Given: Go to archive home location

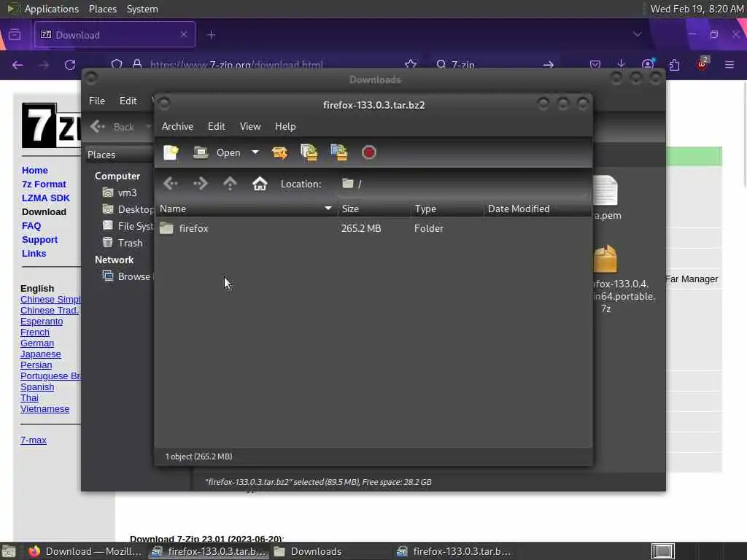Looking at the screenshot, I should click(260, 183).
